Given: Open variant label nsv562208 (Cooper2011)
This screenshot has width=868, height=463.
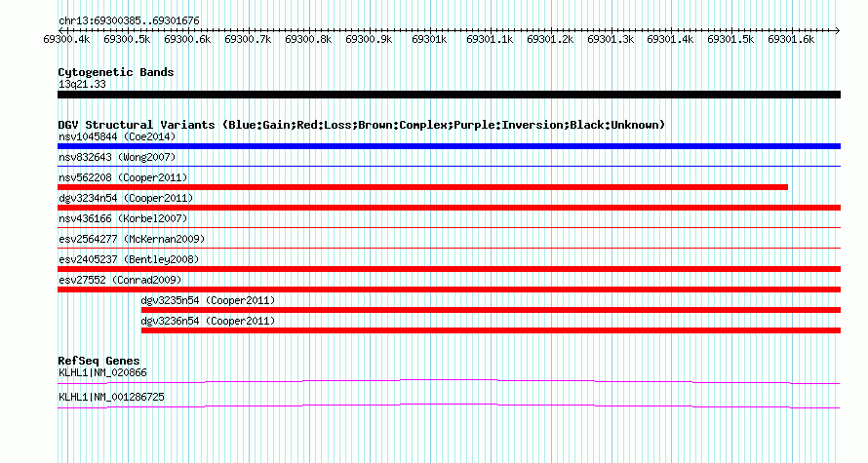Looking at the screenshot, I should click(123, 177).
